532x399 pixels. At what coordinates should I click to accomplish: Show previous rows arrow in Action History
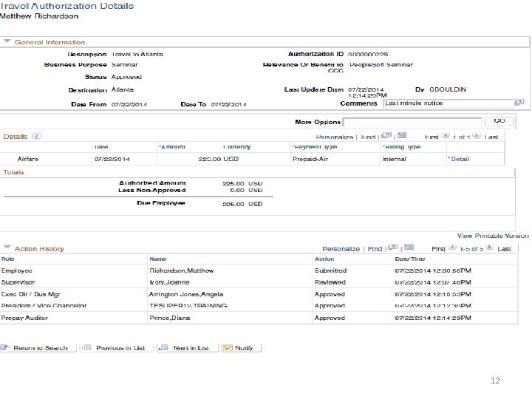click(x=452, y=248)
